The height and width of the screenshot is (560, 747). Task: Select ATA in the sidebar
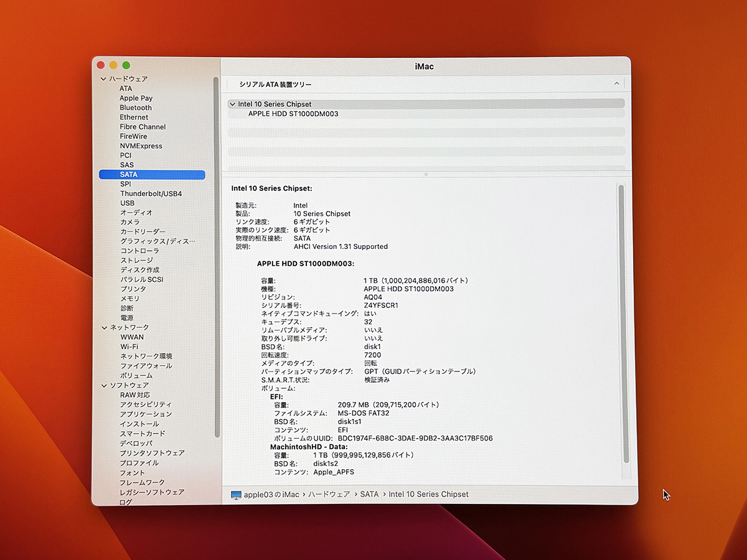126,88
